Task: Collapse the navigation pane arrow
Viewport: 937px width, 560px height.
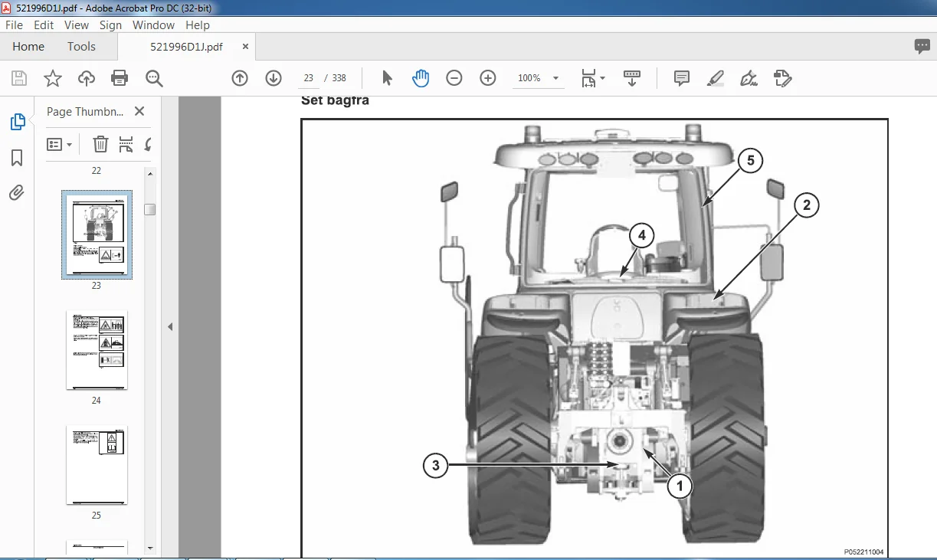Action: 170,326
